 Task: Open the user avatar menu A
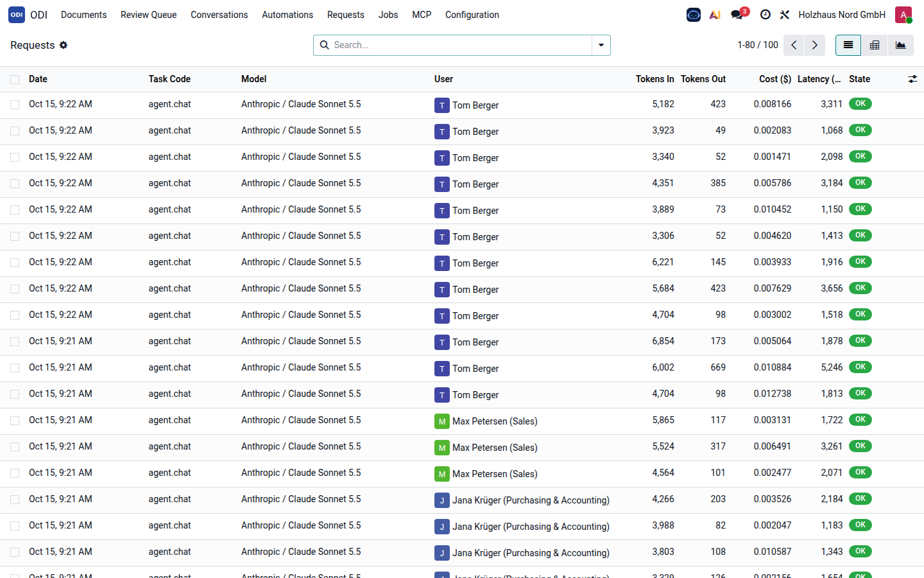click(903, 15)
